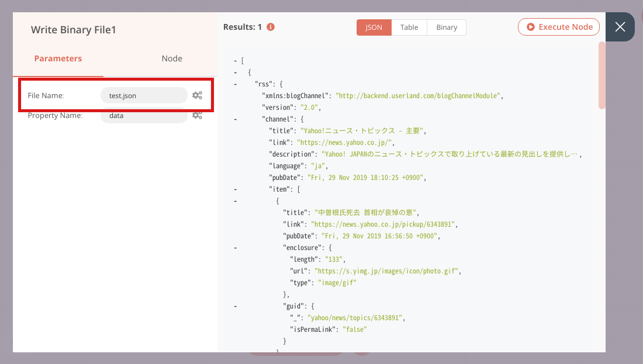Click the Property Name field showing data

pyautogui.click(x=144, y=115)
